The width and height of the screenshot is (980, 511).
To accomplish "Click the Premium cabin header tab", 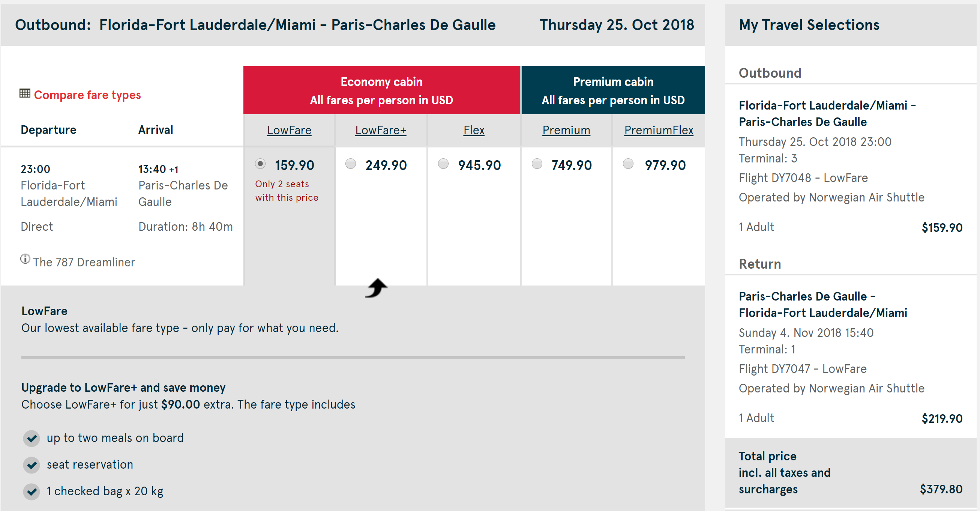I will click(x=613, y=90).
